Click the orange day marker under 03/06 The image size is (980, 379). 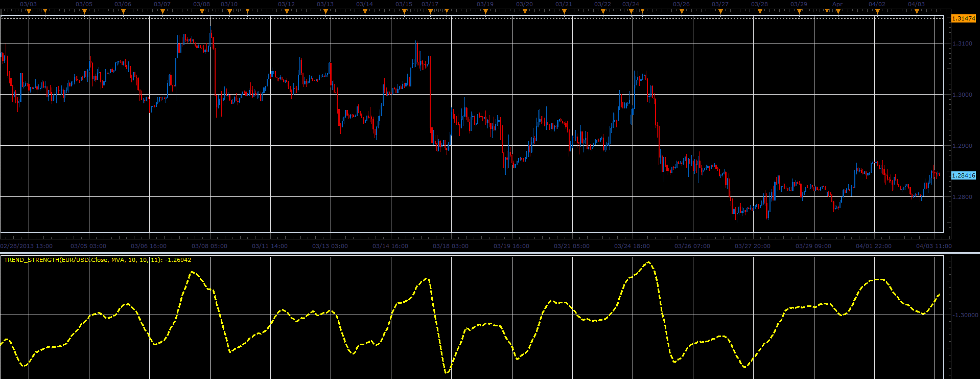[x=123, y=11]
